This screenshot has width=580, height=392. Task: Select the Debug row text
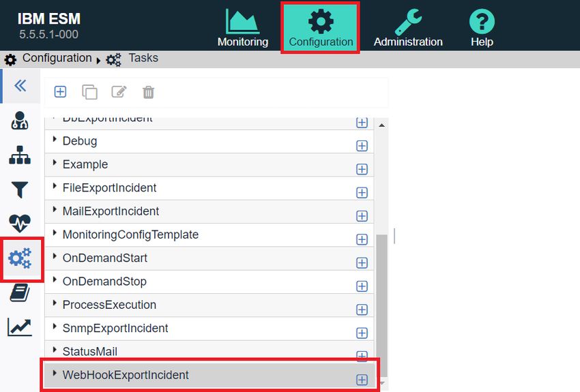coord(80,141)
